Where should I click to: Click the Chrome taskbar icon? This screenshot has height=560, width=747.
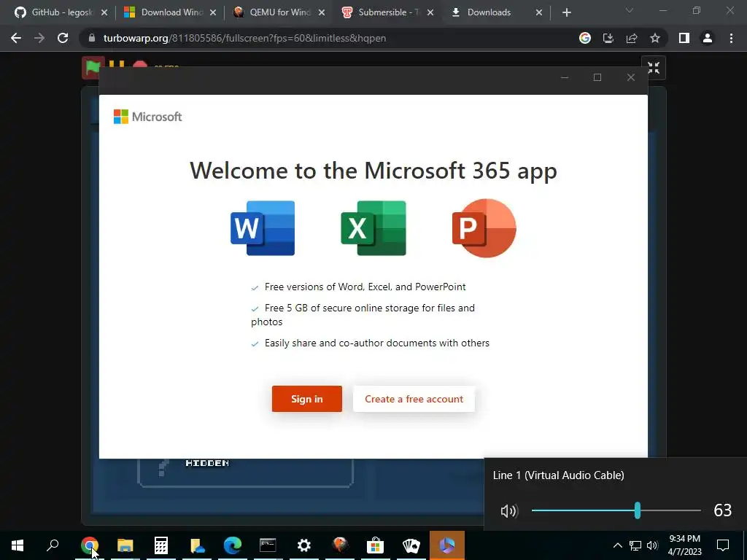click(90, 545)
